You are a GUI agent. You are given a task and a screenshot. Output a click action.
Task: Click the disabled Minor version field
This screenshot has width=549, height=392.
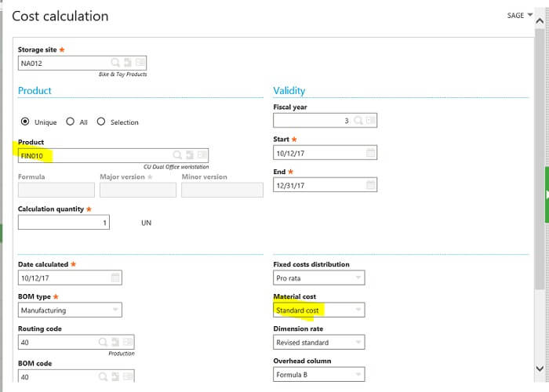click(222, 190)
